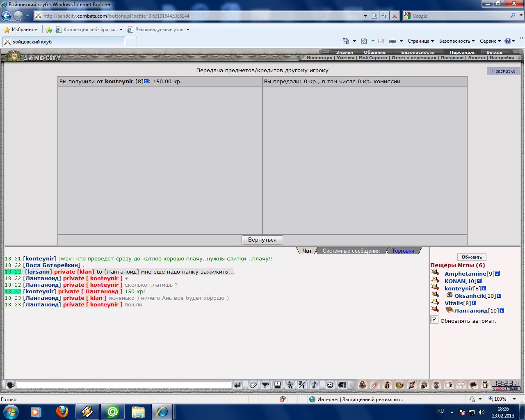Image resolution: width=525 pixels, height=420 pixels.
Task: Click info icon next to KONAN[10]
Action: point(479,281)
